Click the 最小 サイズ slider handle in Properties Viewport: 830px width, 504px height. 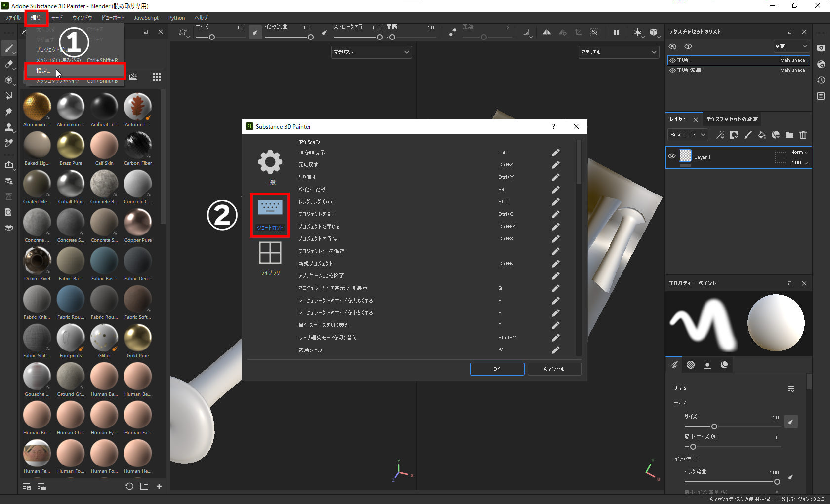tap(693, 447)
